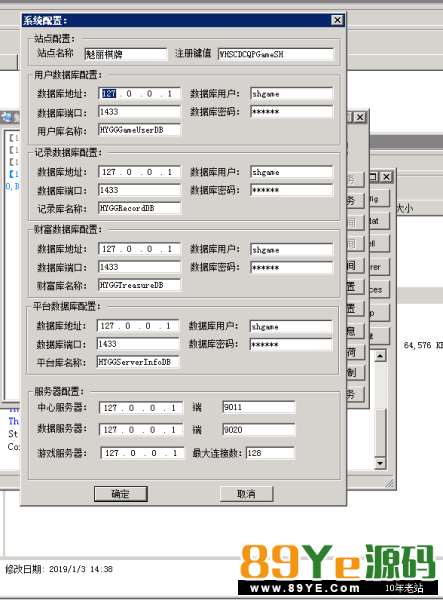This screenshot has height=600, width=443.
Task: Close the background window behind the dialog
Action: click(x=360, y=117)
